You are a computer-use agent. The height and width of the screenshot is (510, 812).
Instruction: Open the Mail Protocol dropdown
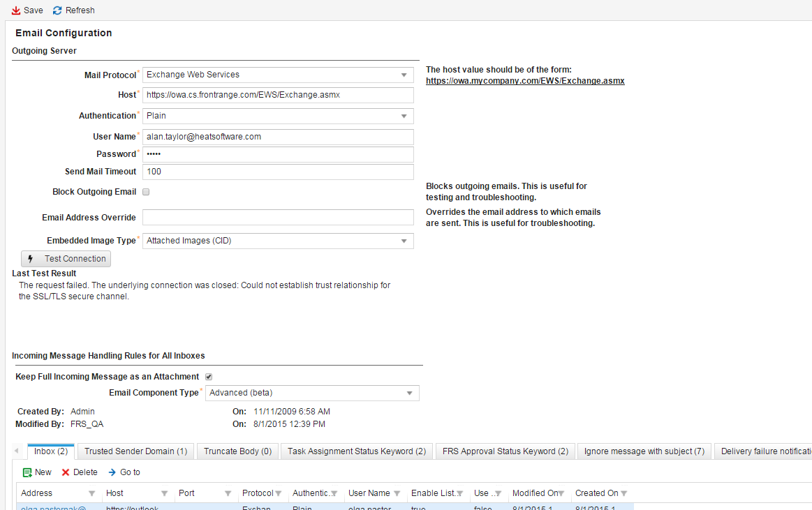404,75
